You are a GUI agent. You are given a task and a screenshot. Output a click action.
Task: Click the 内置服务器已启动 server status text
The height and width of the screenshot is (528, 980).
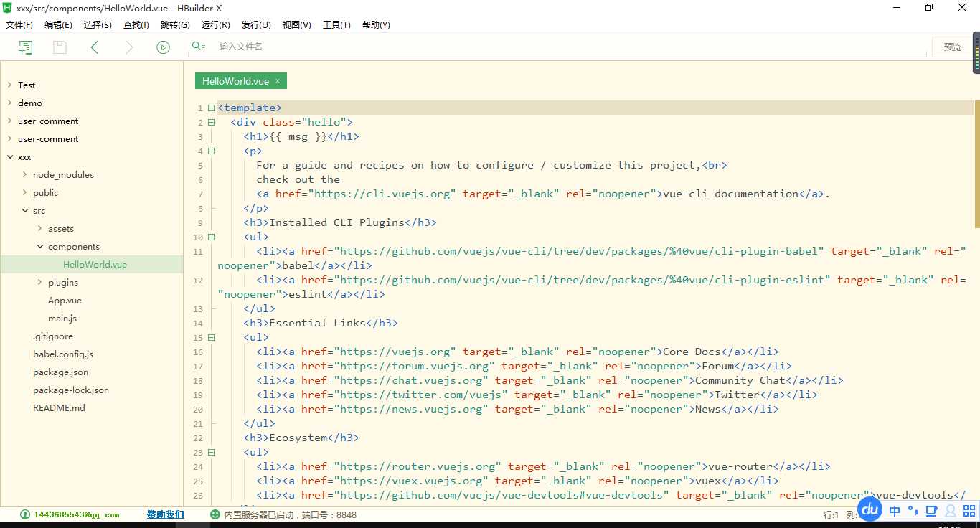(291, 514)
